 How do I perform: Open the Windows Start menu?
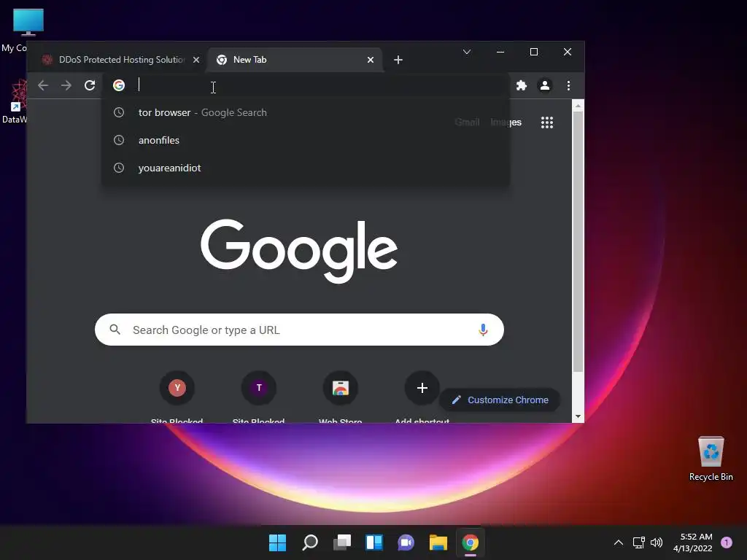pyautogui.click(x=277, y=542)
